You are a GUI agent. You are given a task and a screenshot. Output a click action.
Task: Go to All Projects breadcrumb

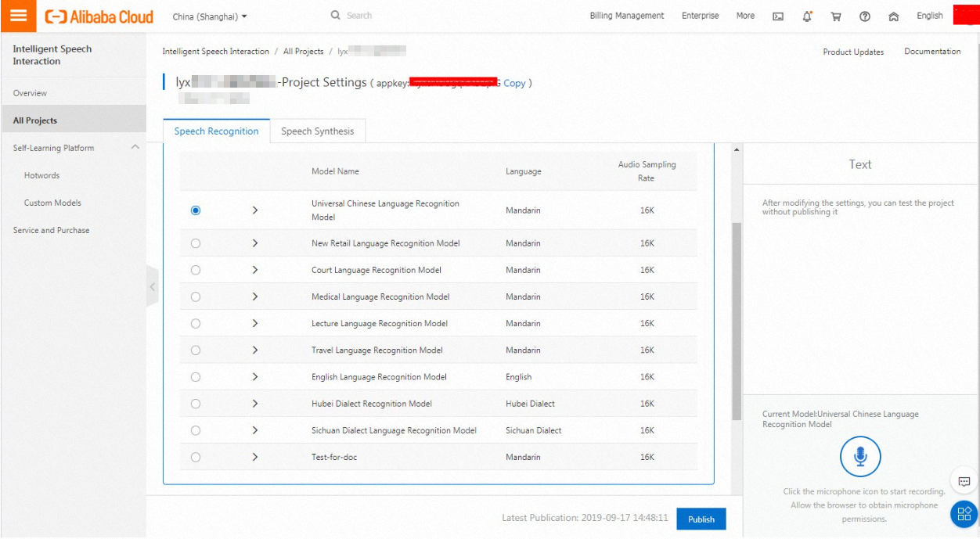coord(303,52)
